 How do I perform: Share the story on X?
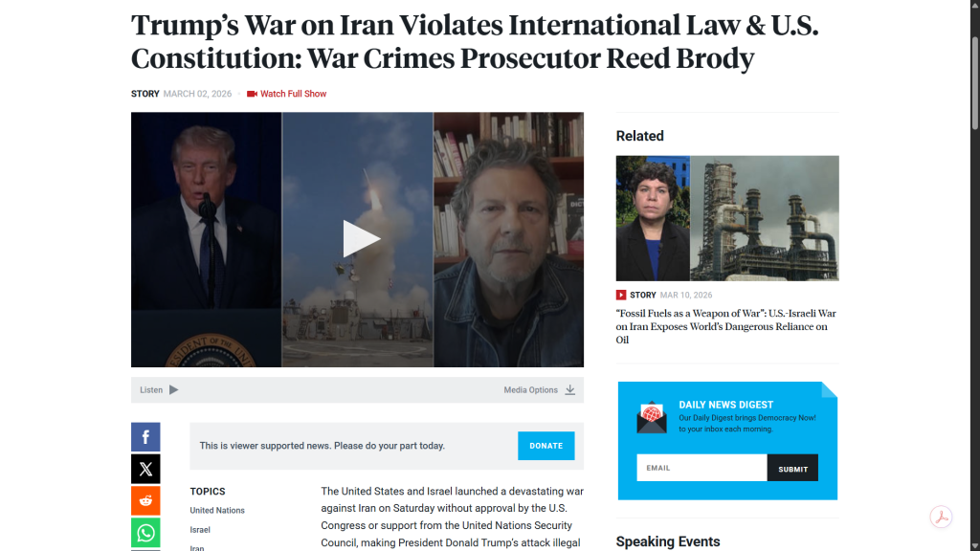point(145,469)
